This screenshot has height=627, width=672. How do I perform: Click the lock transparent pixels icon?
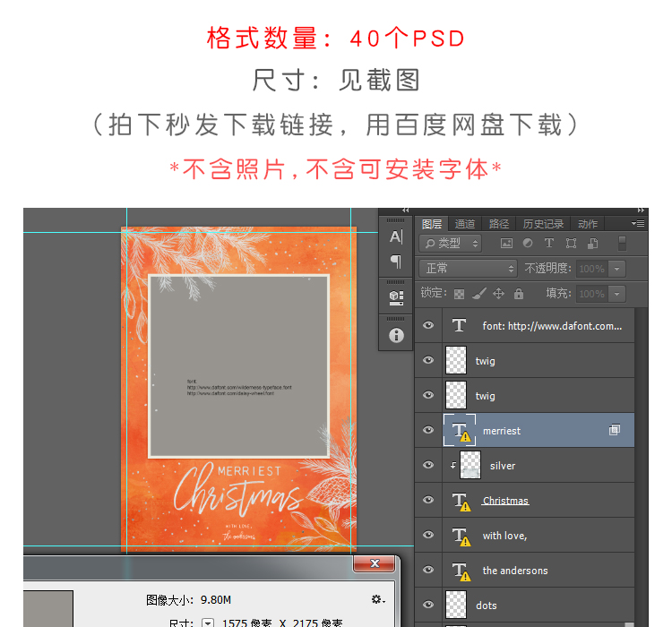pyautogui.click(x=460, y=294)
